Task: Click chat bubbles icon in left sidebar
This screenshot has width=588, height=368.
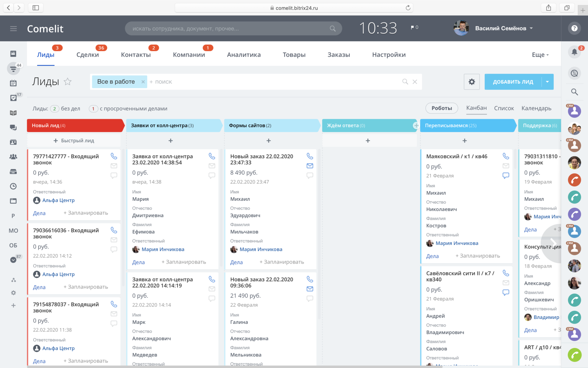Action: [x=13, y=128]
